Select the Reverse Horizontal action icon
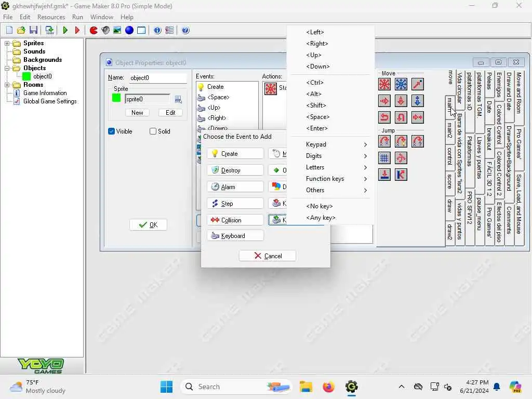The image size is (532, 399). (384, 117)
